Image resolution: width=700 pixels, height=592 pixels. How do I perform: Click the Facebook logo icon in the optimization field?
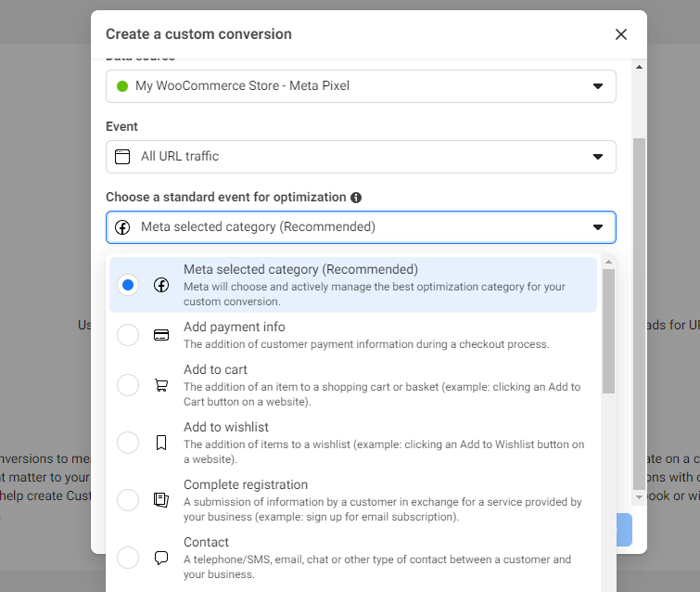pyautogui.click(x=122, y=227)
